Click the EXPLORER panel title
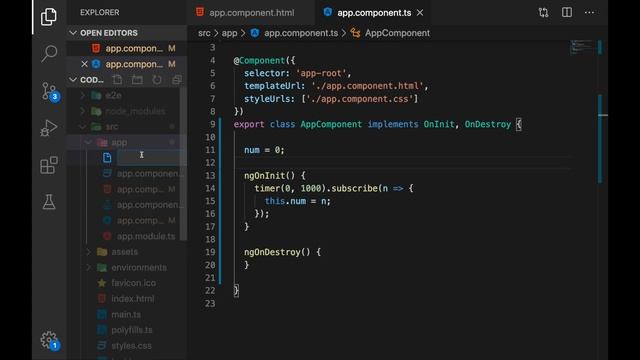The image size is (640, 360). (x=100, y=13)
